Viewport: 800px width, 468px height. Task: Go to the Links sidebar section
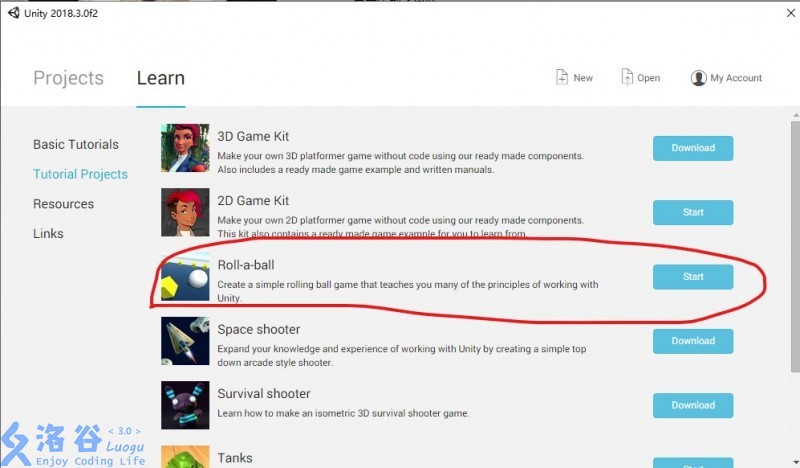[48, 234]
